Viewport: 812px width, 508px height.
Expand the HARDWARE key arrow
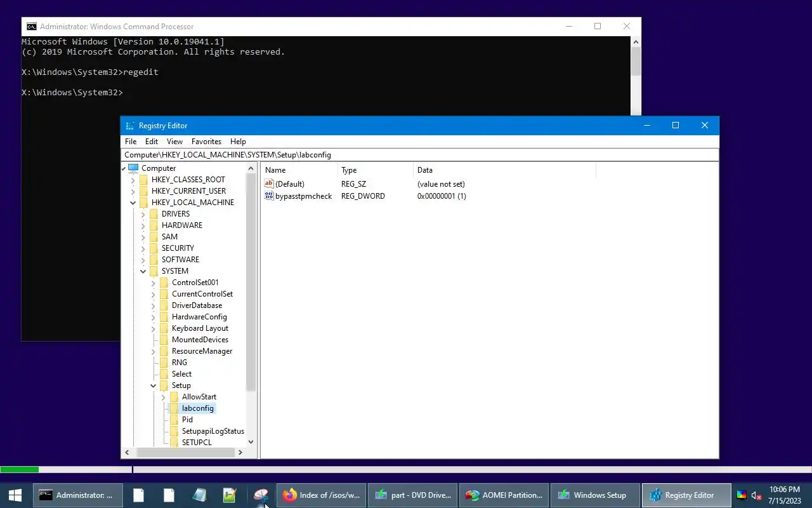pyautogui.click(x=143, y=225)
